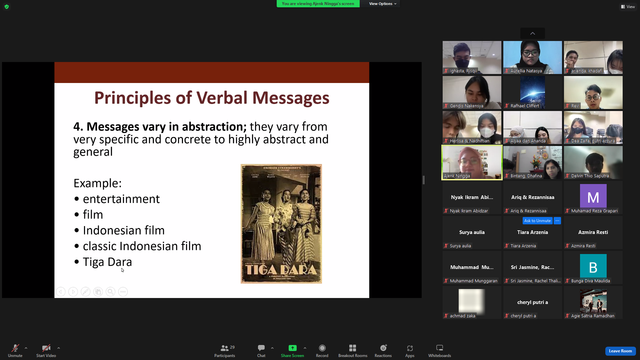Select Dalvin Thio Saputra's video tile
This screenshot has height=360, width=640.
593,162
